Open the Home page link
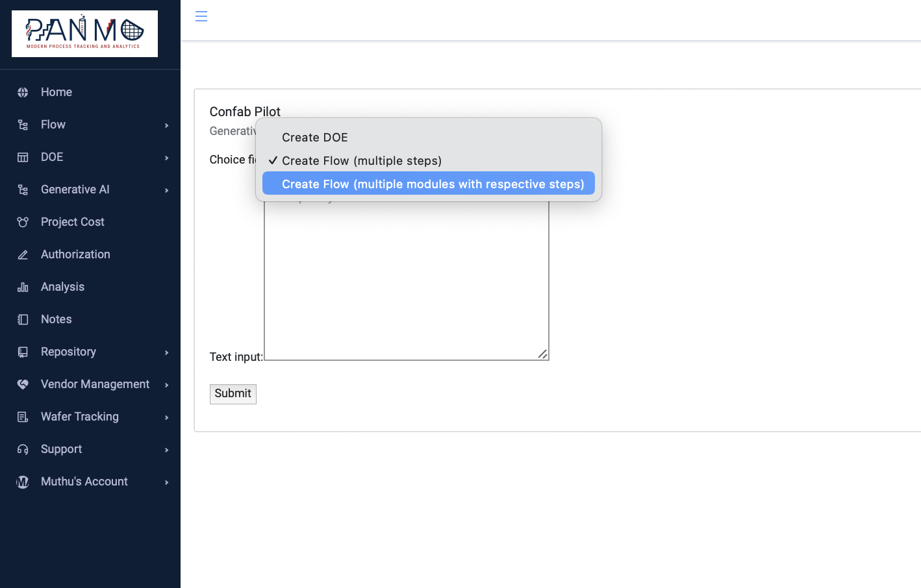Image resolution: width=921 pixels, height=588 pixels. (57, 92)
